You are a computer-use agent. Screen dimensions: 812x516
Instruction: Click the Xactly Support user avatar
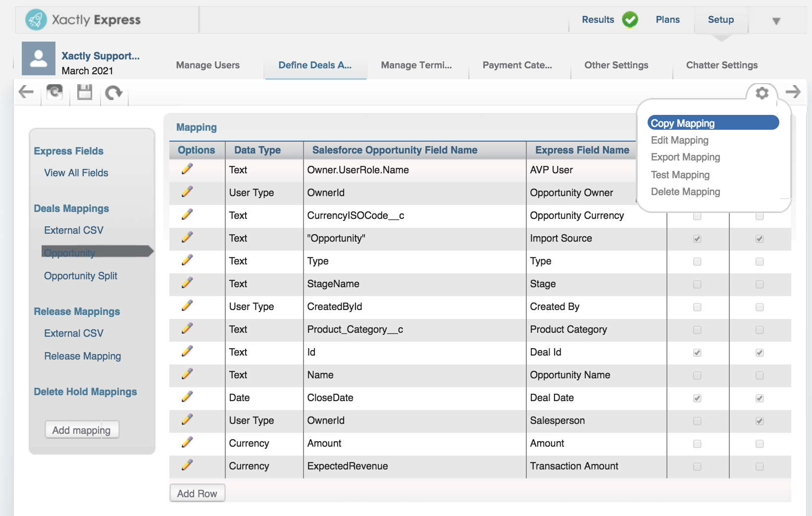(39, 58)
